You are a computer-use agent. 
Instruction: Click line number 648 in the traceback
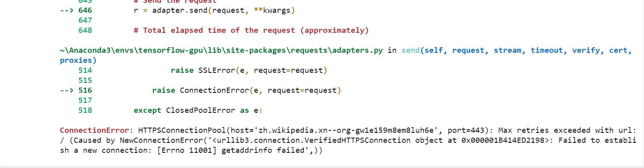(x=85, y=30)
